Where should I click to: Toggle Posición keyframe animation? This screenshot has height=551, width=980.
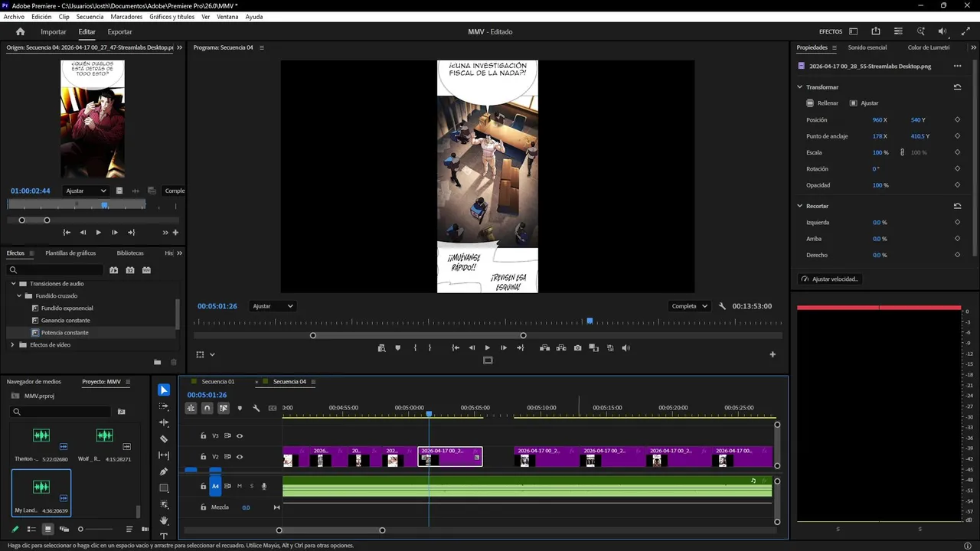[x=957, y=120]
